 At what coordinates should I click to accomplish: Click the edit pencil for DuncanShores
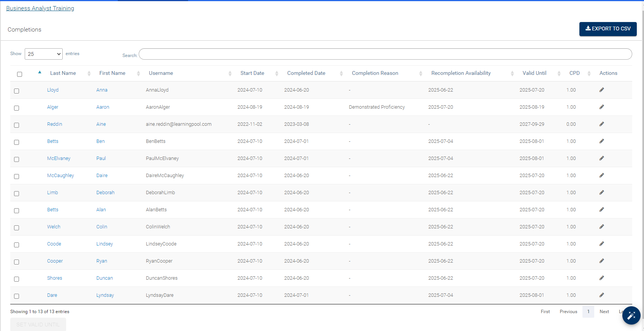(x=601, y=278)
